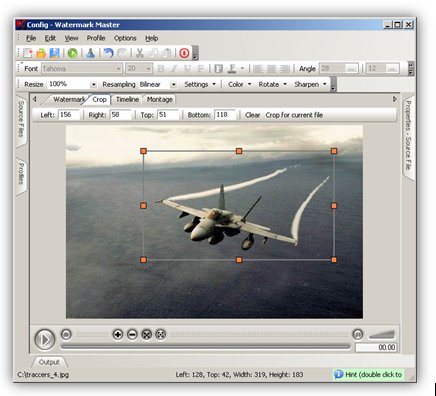Open the font size 20 dropdown
The image size is (436, 396).
(x=148, y=69)
